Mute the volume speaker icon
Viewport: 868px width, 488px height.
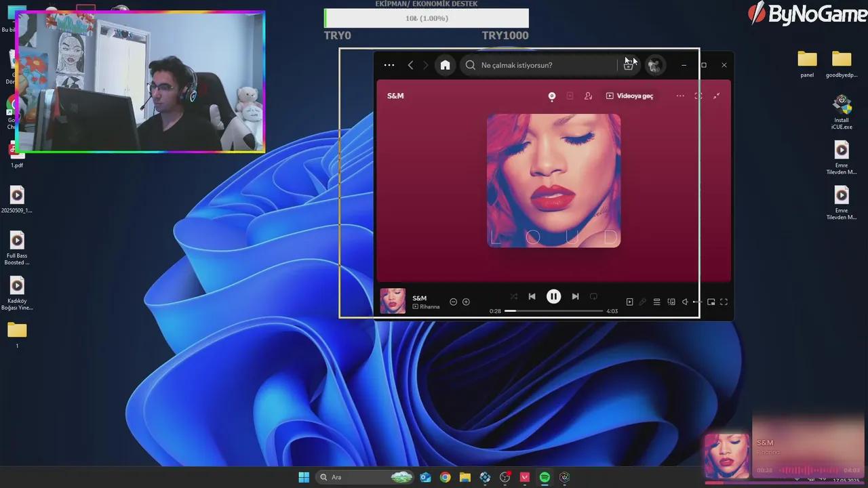click(685, 302)
